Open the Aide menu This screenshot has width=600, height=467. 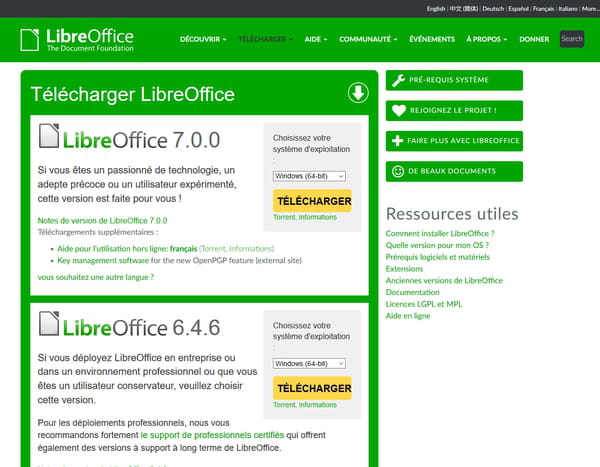click(x=316, y=39)
